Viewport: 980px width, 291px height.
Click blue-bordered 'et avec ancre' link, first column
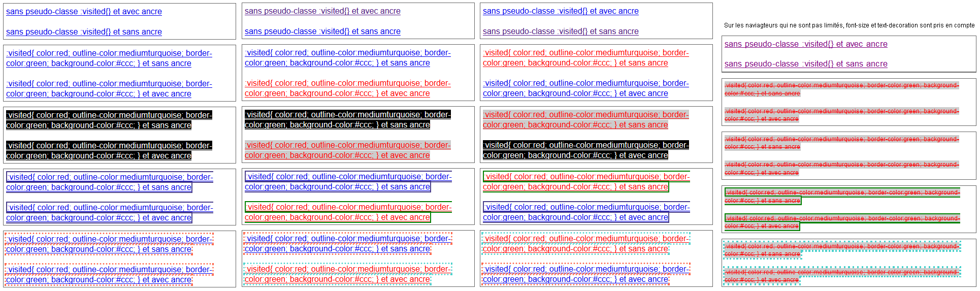point(110,212)
